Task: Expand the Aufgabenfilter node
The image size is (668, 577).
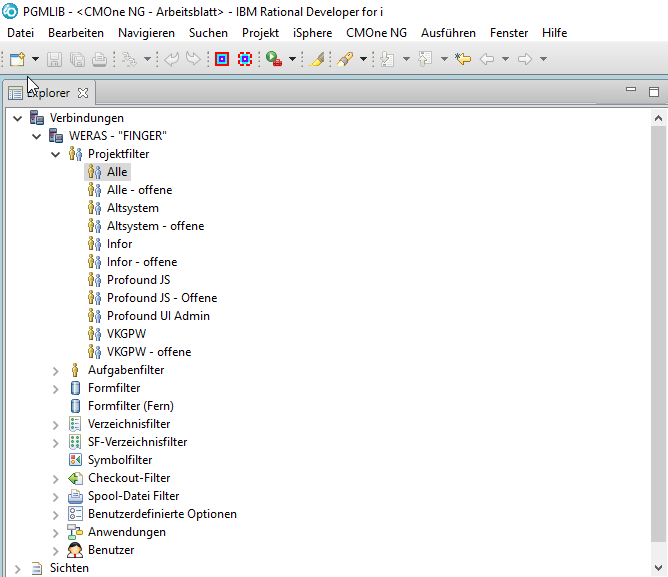Action: click(56, 371)
